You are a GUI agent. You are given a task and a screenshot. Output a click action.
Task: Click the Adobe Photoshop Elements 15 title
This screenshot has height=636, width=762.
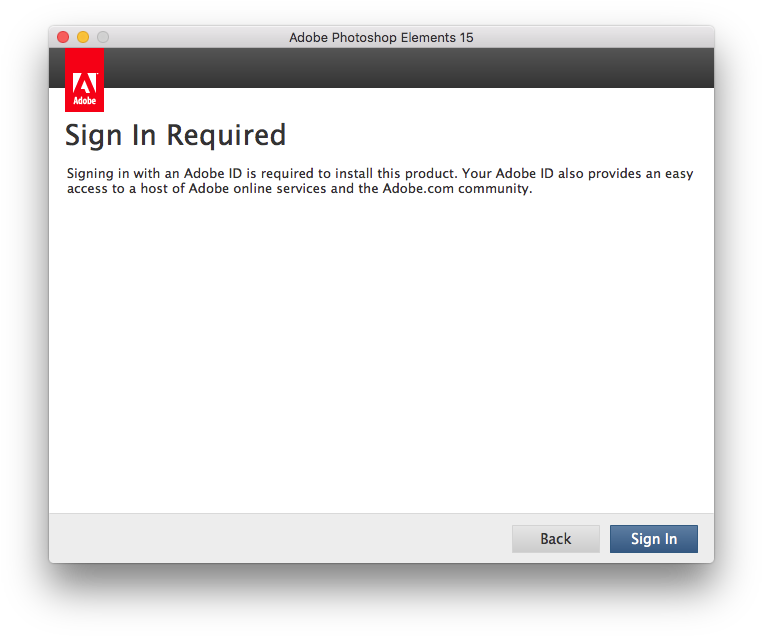[381, 38]
